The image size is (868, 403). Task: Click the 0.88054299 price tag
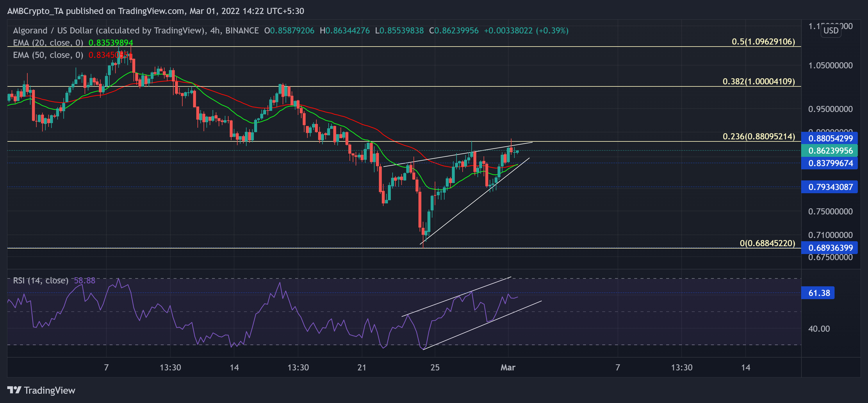(x=829, y=138)
